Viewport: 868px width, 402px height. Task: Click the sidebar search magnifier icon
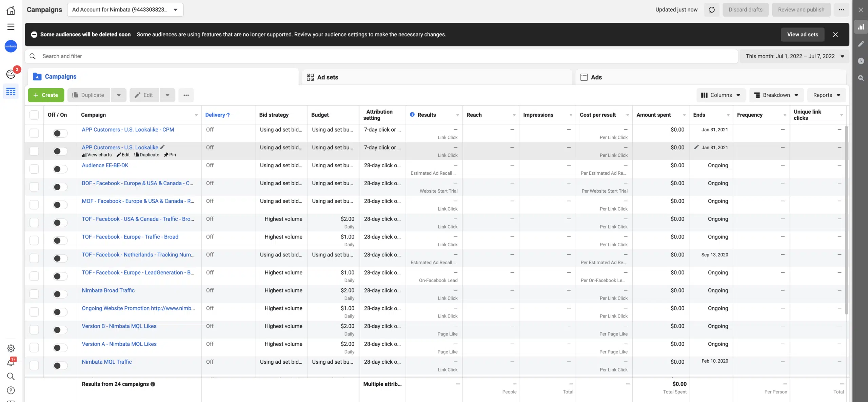(11, 376)
